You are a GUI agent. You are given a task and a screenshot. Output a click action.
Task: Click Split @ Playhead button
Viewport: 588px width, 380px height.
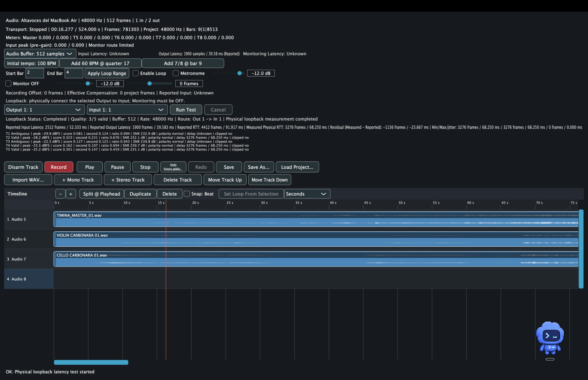[x=102, y=194]
